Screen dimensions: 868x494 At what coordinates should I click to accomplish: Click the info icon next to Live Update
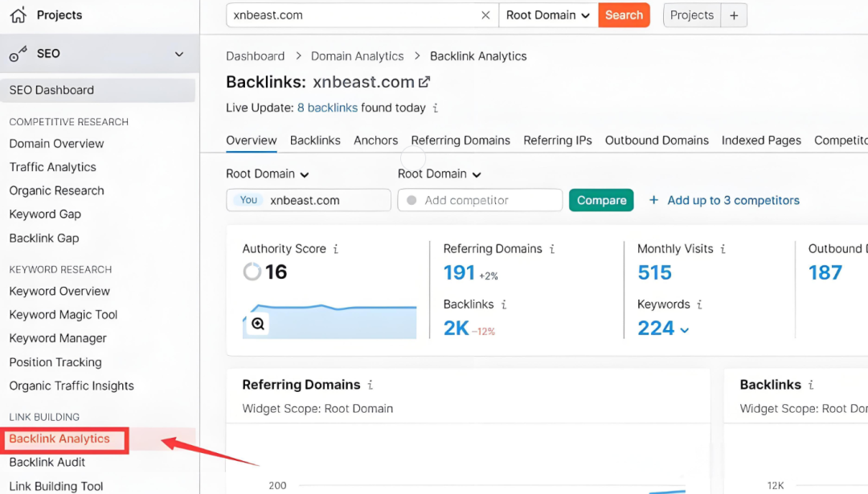coord(436,108)
